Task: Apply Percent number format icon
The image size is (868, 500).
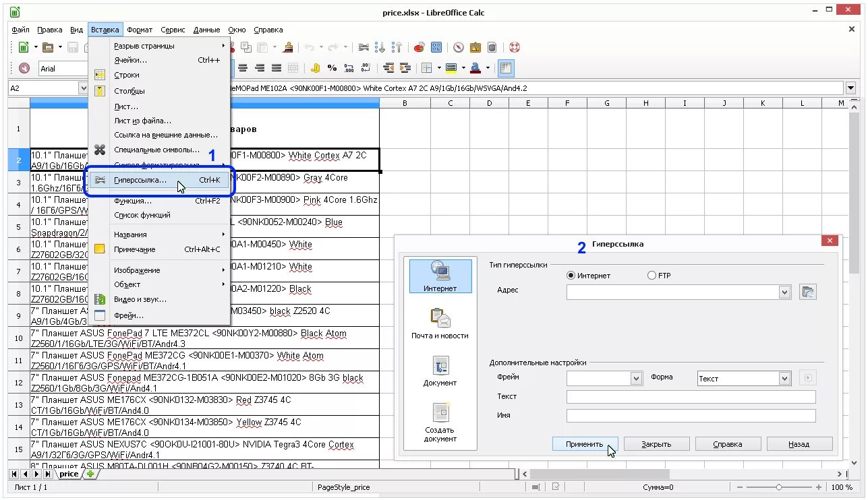Action: [x=332, y=68]
